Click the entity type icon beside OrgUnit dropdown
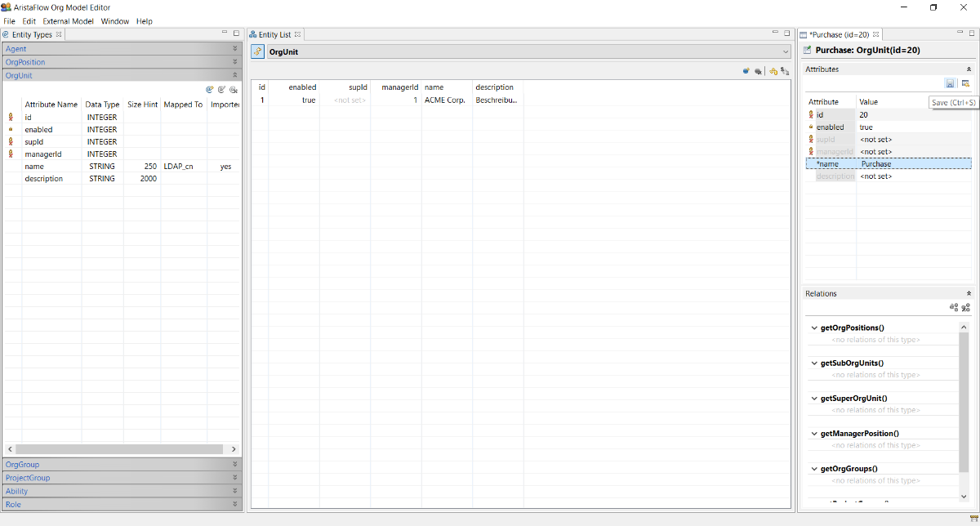Screen dimensions: 980x526 click(x=257, y=51)
